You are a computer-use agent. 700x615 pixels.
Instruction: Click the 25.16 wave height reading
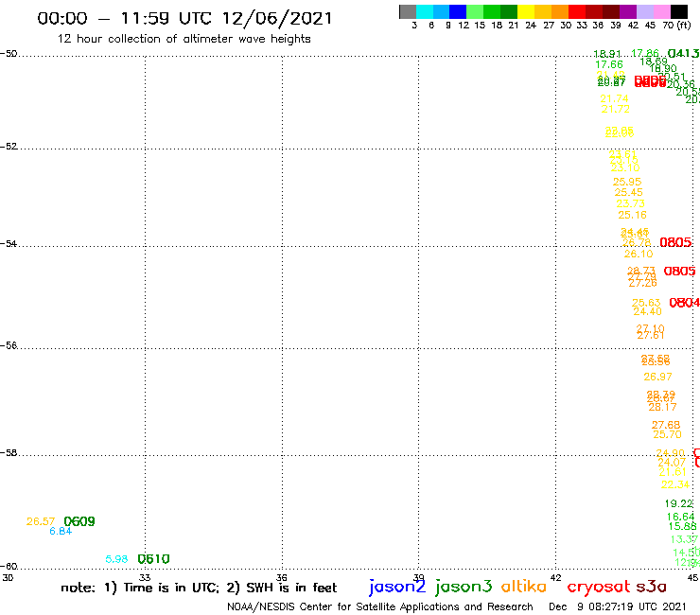[x=633, y=216]
